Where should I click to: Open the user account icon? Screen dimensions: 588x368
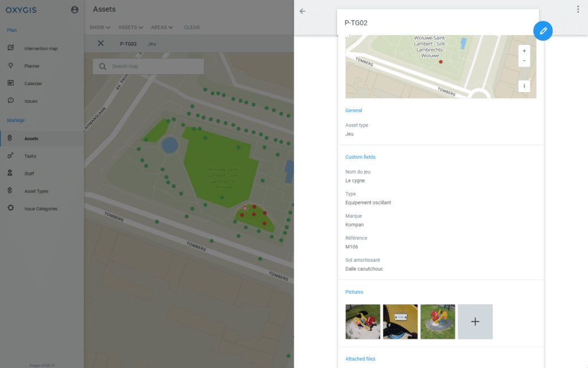[75, 10]
